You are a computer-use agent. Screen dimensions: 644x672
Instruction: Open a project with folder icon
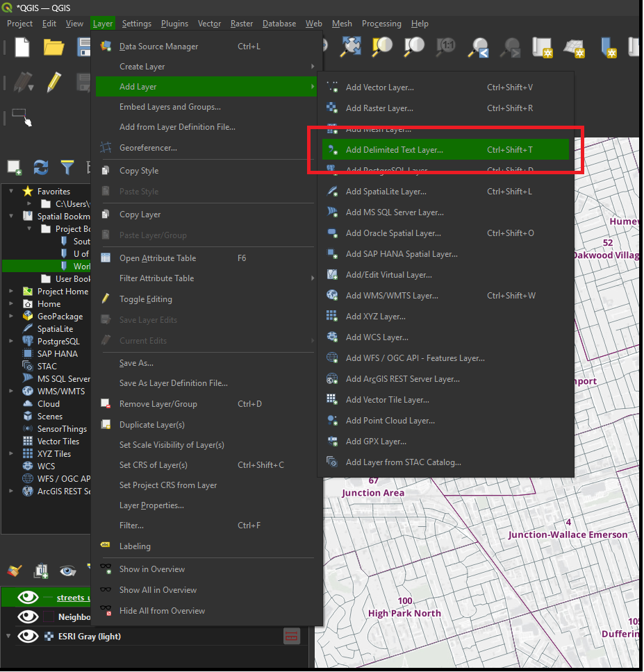53,47
